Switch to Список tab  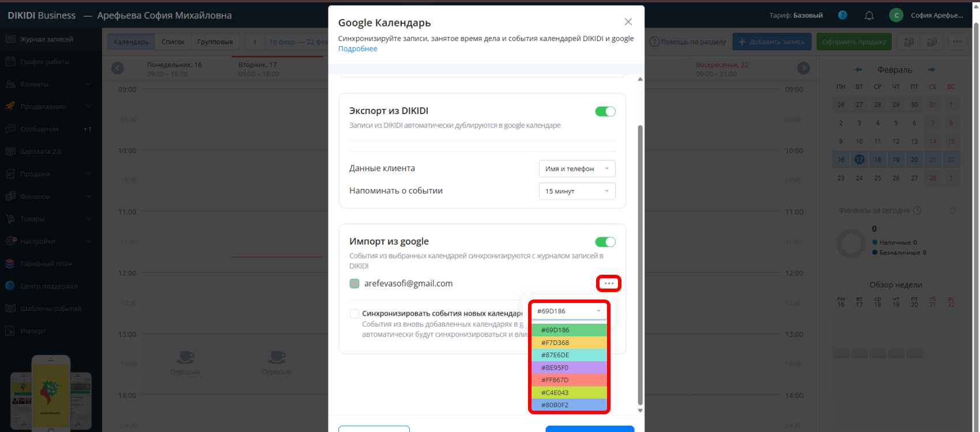point(173,42)
